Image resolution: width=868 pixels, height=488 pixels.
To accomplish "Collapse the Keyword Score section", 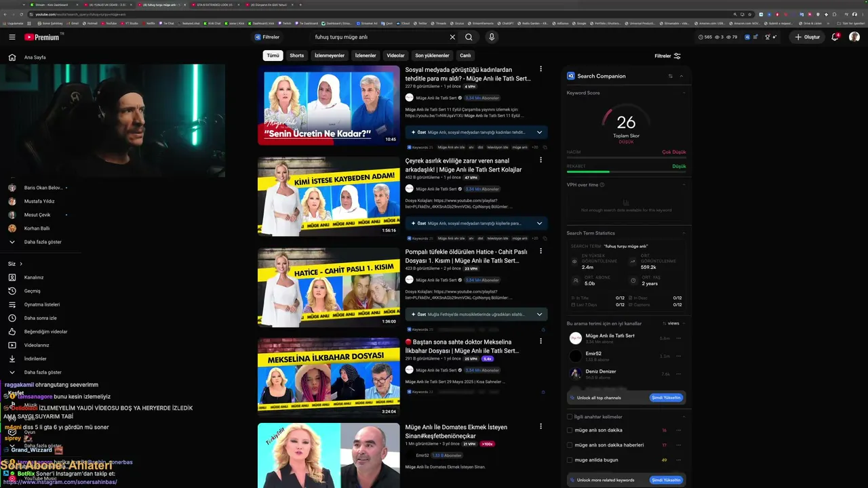I will (x=684, y=93).
